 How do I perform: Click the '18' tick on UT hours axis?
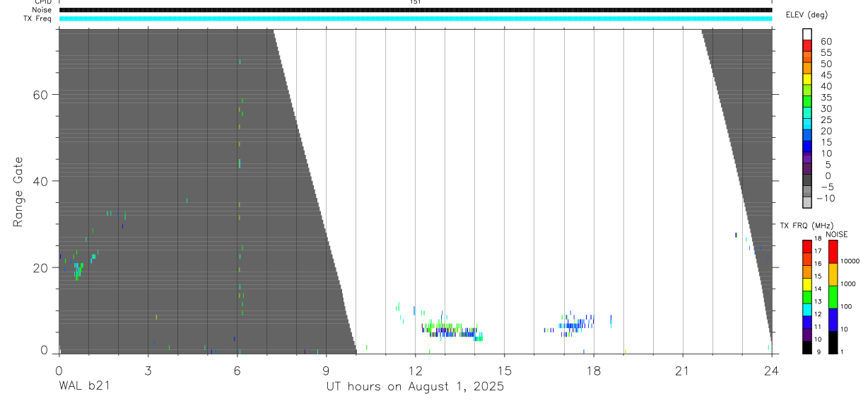pyautogui.click(x=593, y=370)
